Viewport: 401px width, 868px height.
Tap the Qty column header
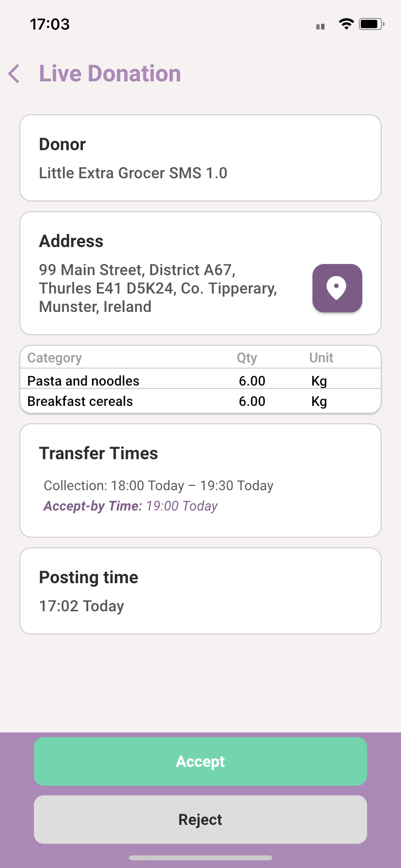(x=247, y=357)
